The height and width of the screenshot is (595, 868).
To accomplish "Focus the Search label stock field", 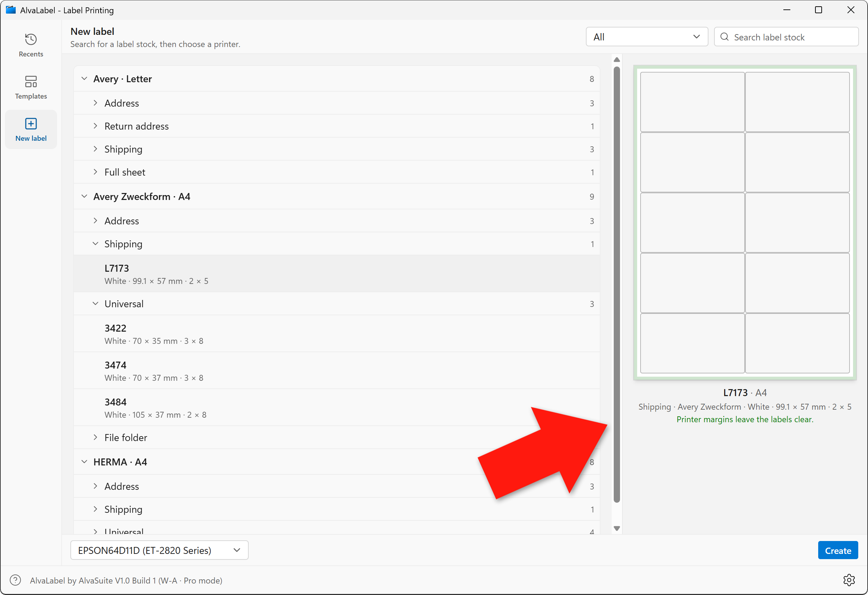I will [x=786, y=37].
